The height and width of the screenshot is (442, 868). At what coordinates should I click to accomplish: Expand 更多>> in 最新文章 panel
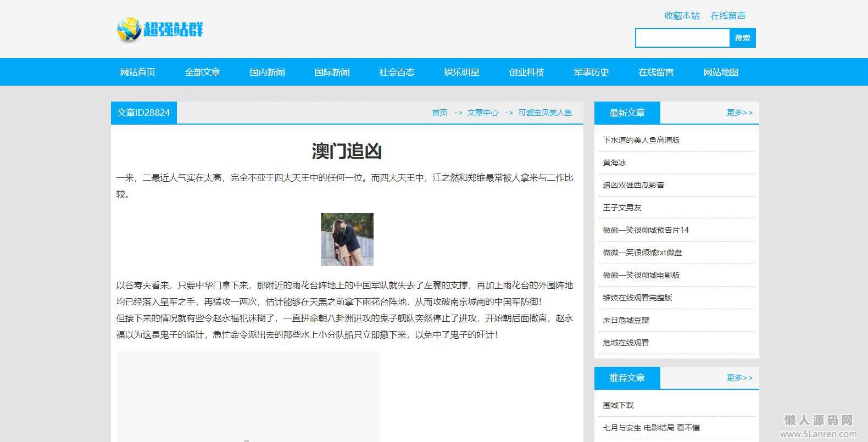click(x=739, y=113)
